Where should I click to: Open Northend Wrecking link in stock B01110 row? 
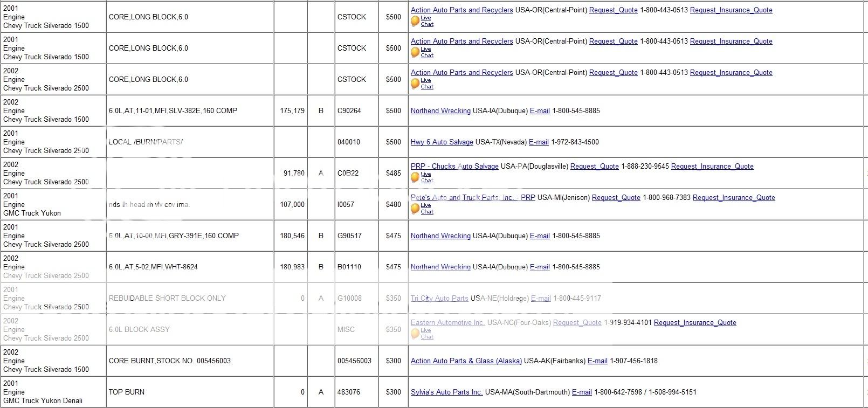tap(440, 267)
